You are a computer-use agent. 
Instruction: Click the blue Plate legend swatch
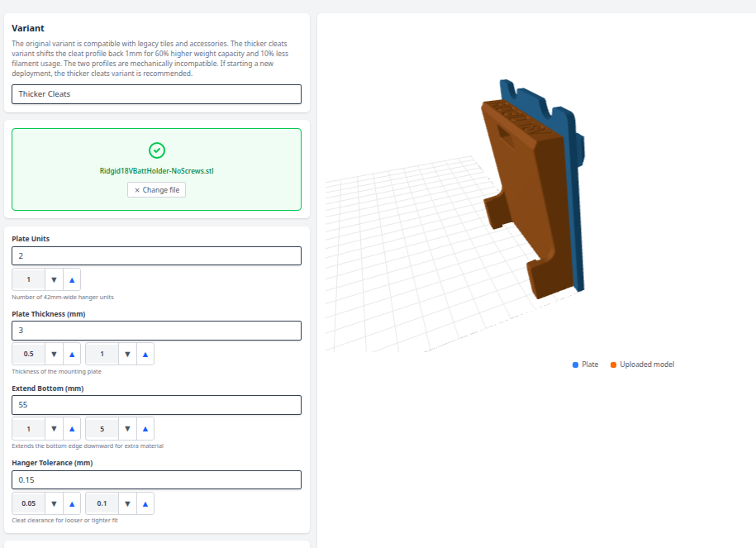click(575, 365)
